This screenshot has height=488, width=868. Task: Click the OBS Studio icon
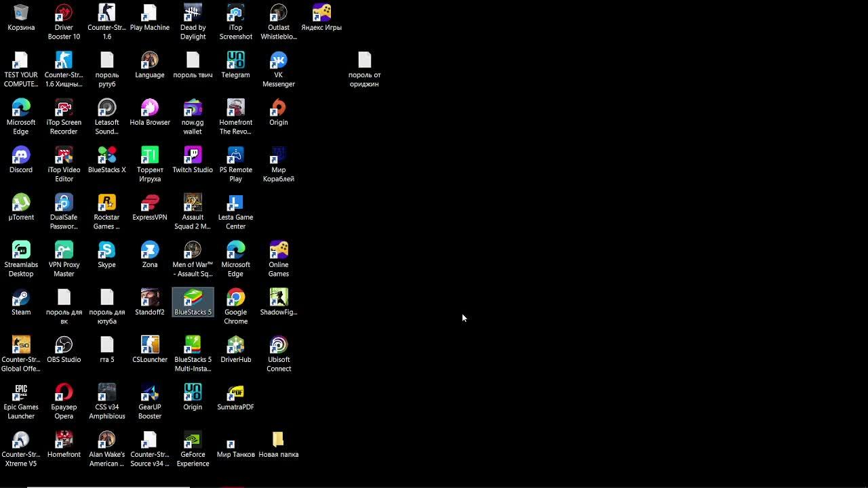coord(64,350)
